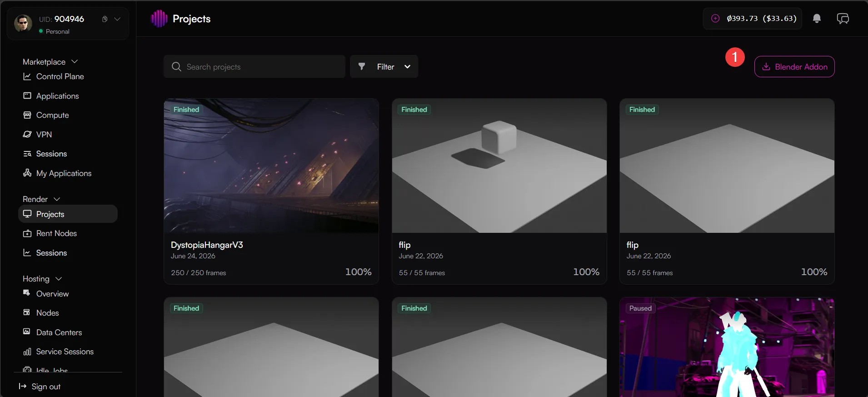Click the balance ⌀393.73 ($33.63) button
868x397 pixels.
(753, 19)
